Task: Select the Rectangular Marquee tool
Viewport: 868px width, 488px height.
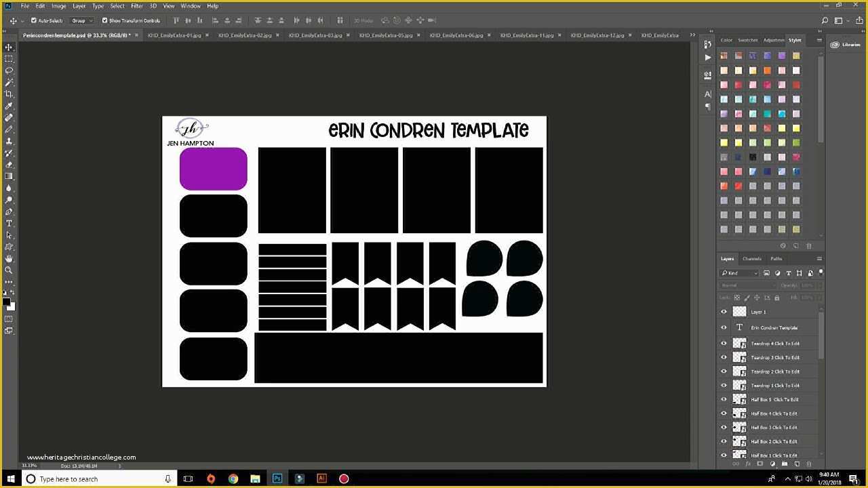Action: pyautogui.click(x=9, y=59)
